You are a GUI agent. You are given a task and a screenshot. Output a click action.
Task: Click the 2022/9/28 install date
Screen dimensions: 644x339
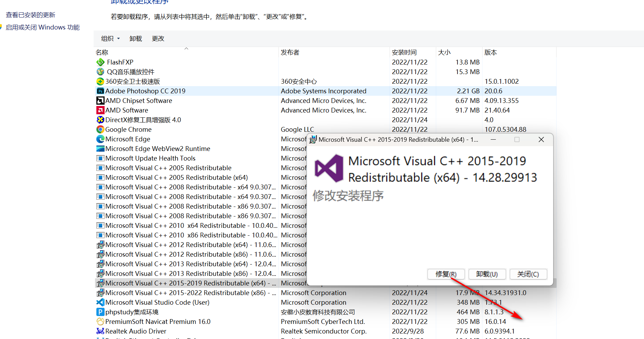coord(408,331)
